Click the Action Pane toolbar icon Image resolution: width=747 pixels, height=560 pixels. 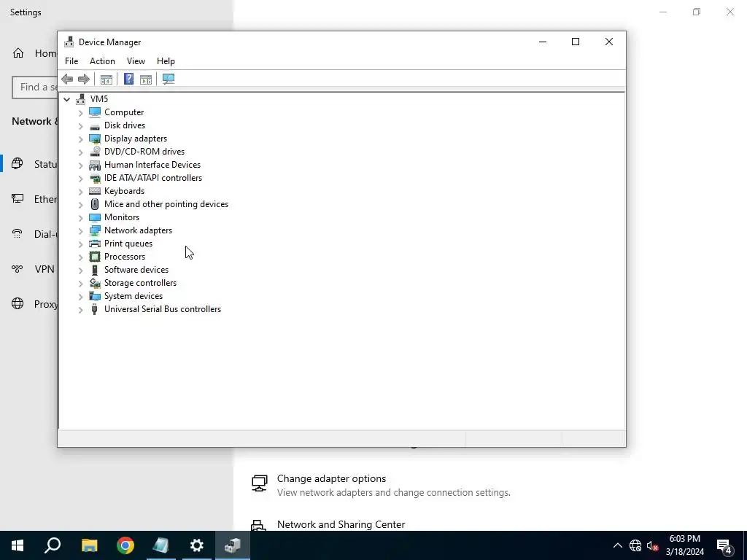146,79
